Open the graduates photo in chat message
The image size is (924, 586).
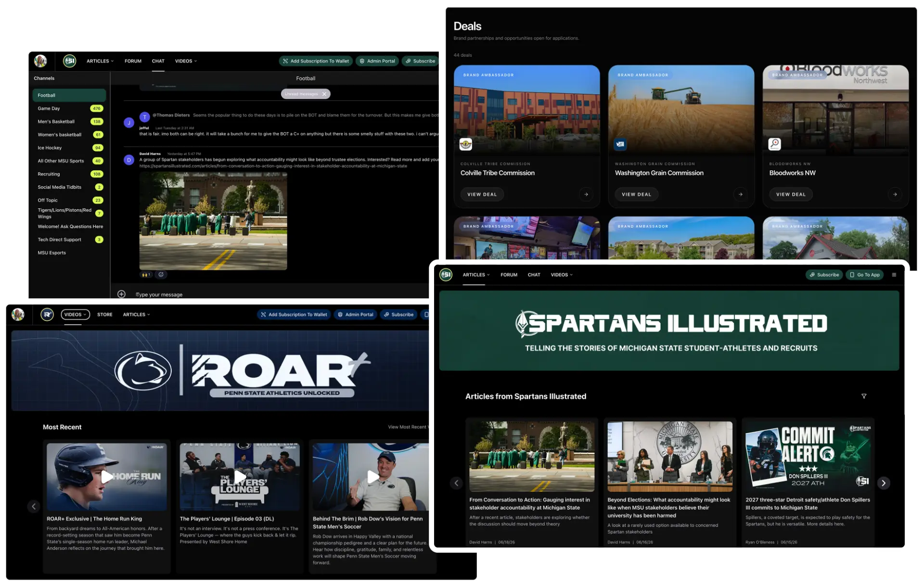[x=213, y=221]
